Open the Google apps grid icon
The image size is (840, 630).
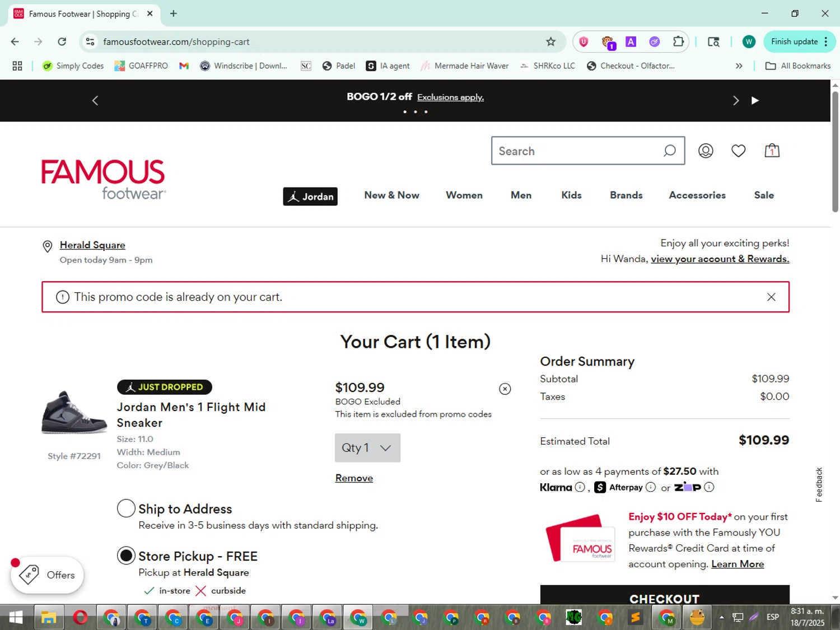point(17,66)
